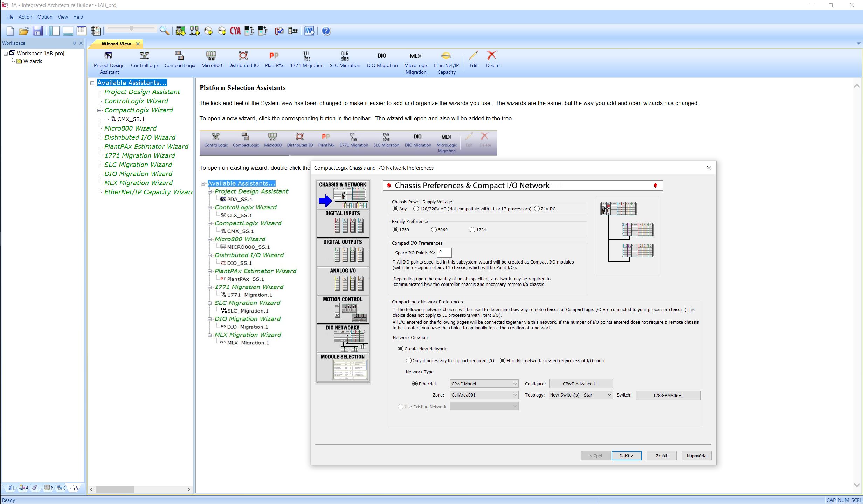Open the Help menu
The width and height of the screenshot is (863, 504).
[78, 17]
